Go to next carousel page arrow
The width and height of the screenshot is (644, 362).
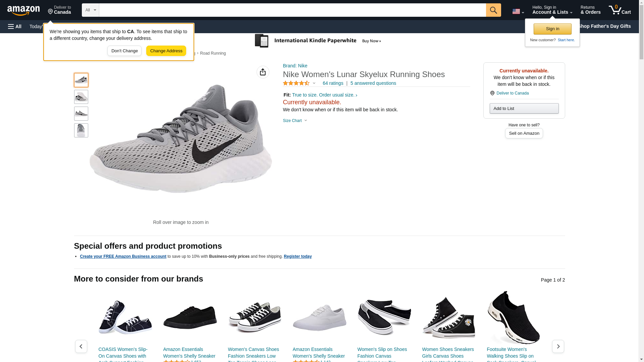tap(558, 346)
